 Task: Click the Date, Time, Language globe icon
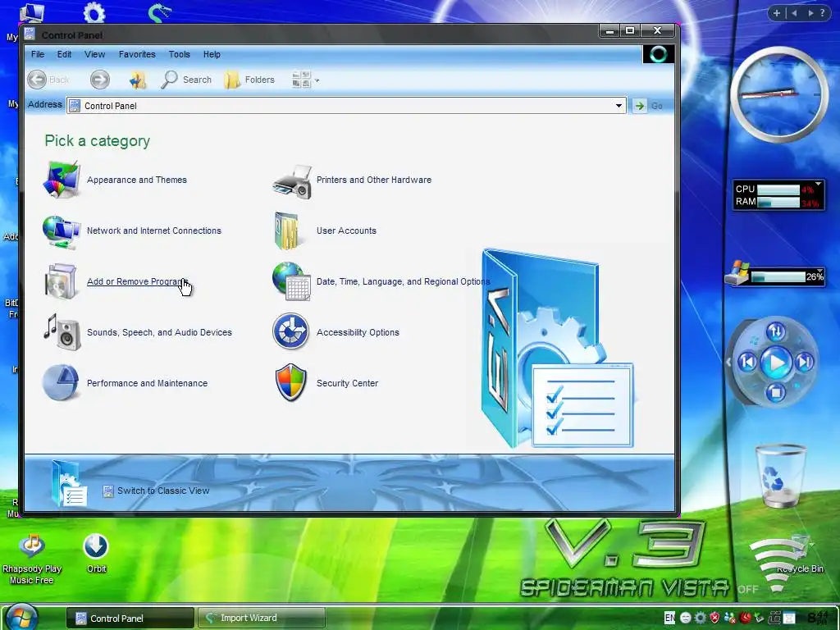[x=291, y=281]
